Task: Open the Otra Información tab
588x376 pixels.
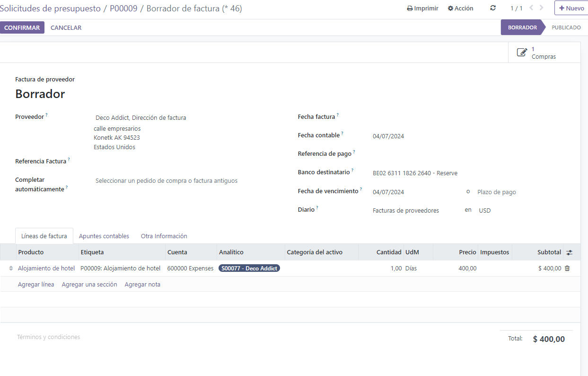Action: pyautogui.click(x=163, y=236)
